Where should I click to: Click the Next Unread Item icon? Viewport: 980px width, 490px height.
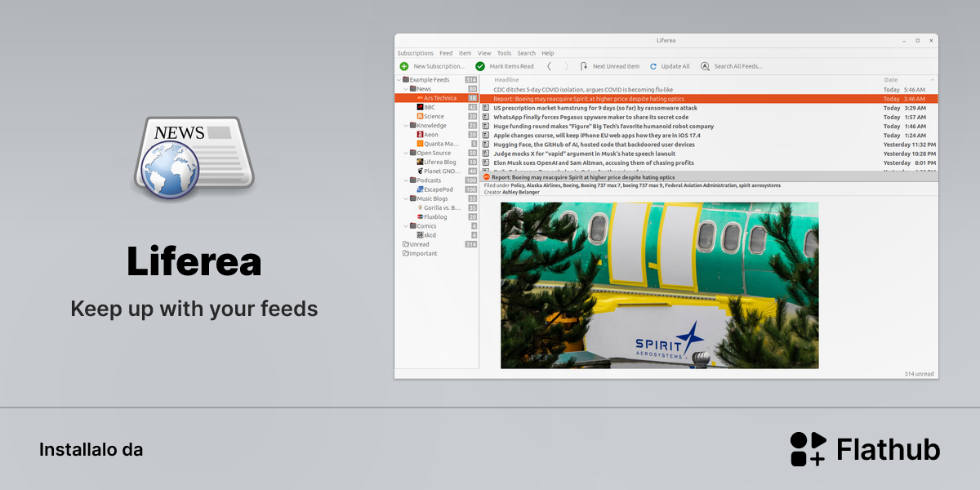pos(584,66)
